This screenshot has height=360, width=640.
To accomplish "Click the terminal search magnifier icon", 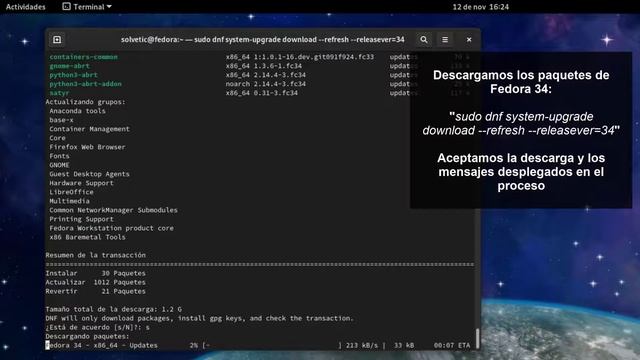I will coord(424,40).
